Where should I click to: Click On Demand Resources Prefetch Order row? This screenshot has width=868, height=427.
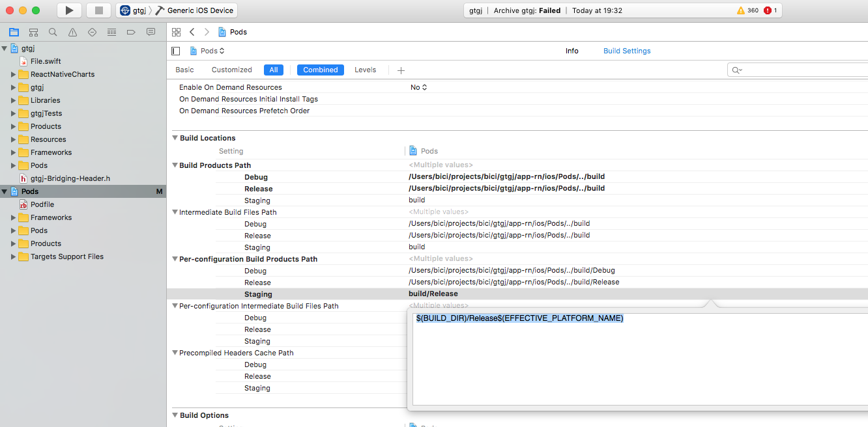pyautogui.click(x=517, y=111)
